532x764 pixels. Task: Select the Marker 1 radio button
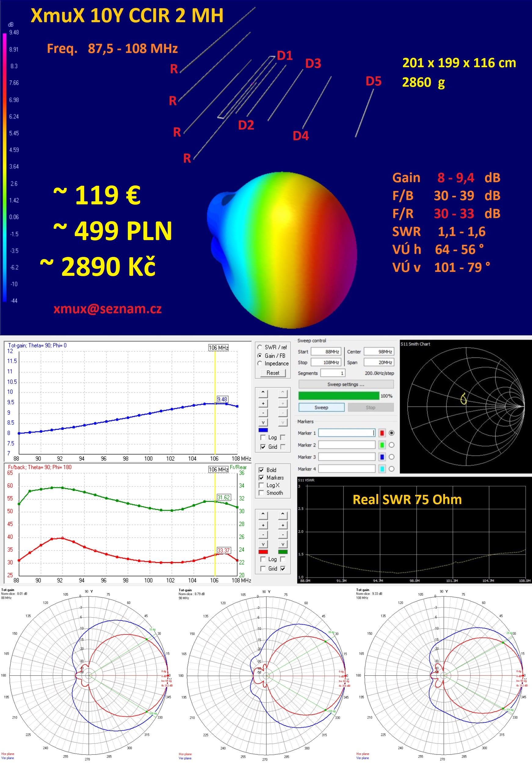click(x=391, y=433)
